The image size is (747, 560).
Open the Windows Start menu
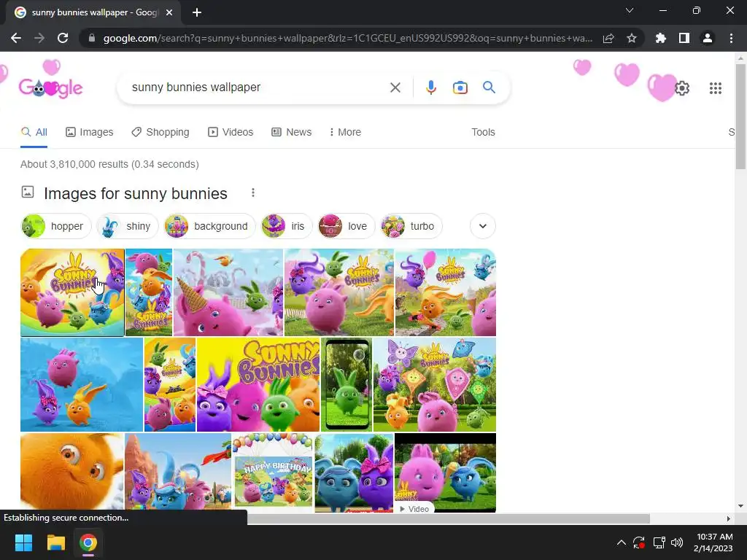(23, 542)
